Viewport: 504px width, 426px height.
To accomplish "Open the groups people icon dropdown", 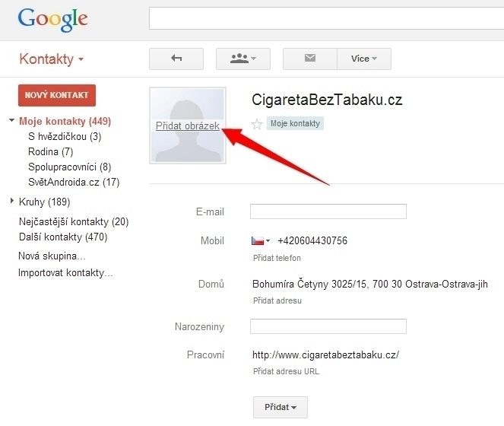I will (243, 59).
